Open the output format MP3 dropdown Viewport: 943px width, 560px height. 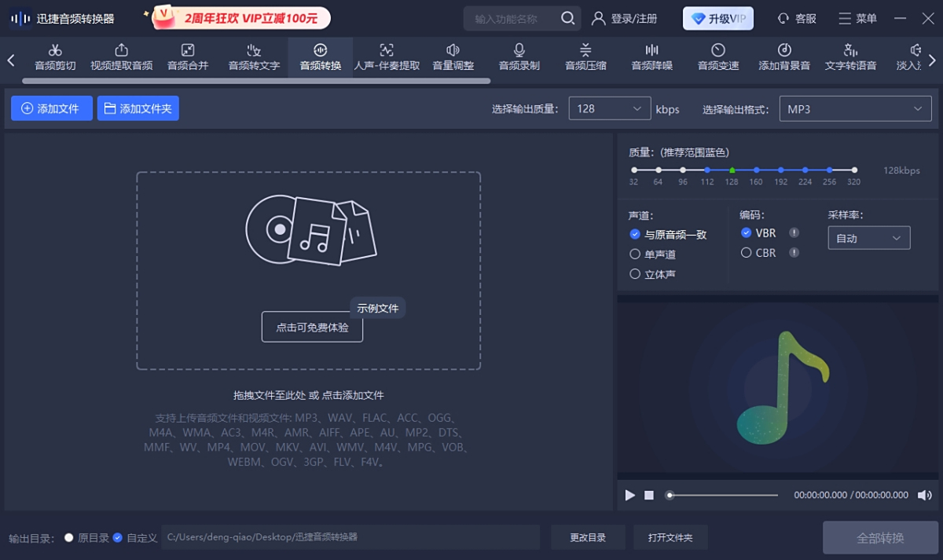pos(855,108)
